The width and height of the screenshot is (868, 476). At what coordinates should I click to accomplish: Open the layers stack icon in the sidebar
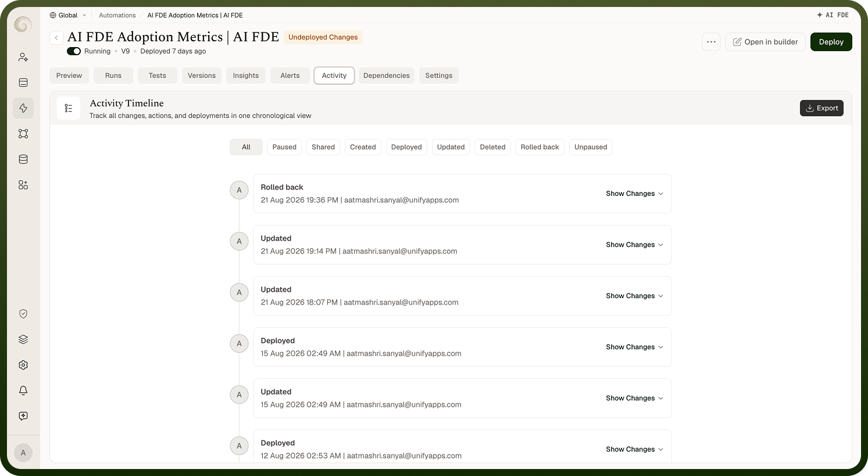coord(23,339)
